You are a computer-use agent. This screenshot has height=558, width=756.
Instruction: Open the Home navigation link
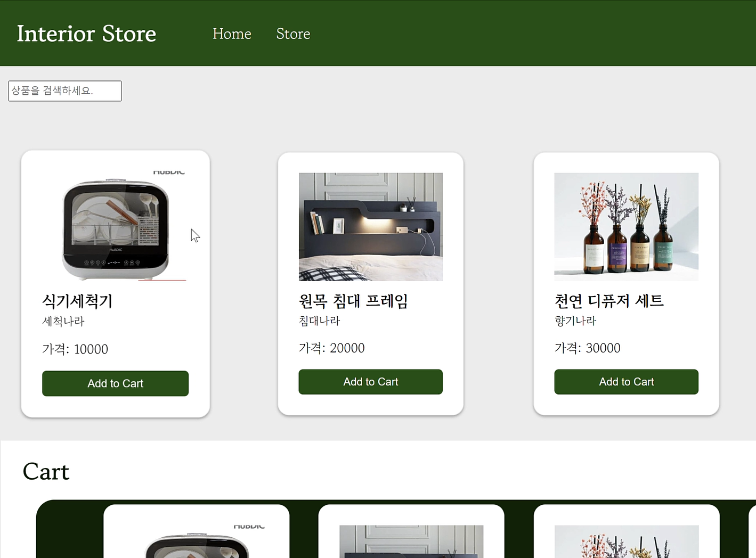[232, 34]
